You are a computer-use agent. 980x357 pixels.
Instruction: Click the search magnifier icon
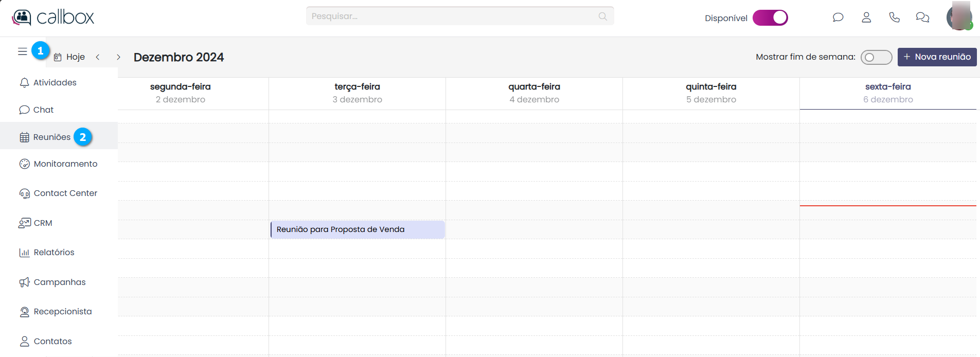(x=603, y=16)
